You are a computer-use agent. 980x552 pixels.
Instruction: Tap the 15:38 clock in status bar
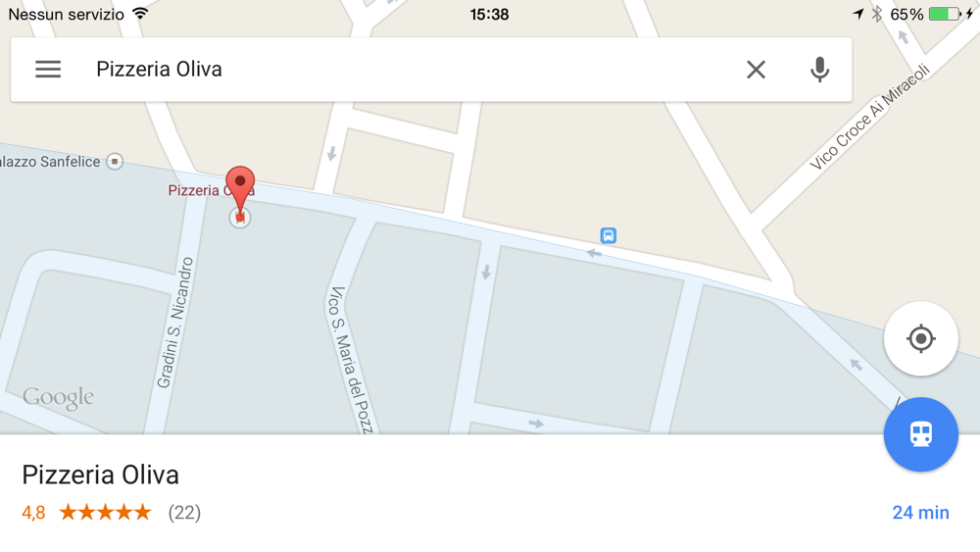click(x=489, y=15)
